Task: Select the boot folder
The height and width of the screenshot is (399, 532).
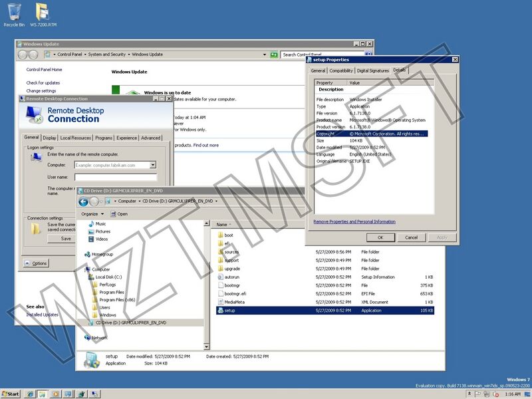Action: [225, 235]
